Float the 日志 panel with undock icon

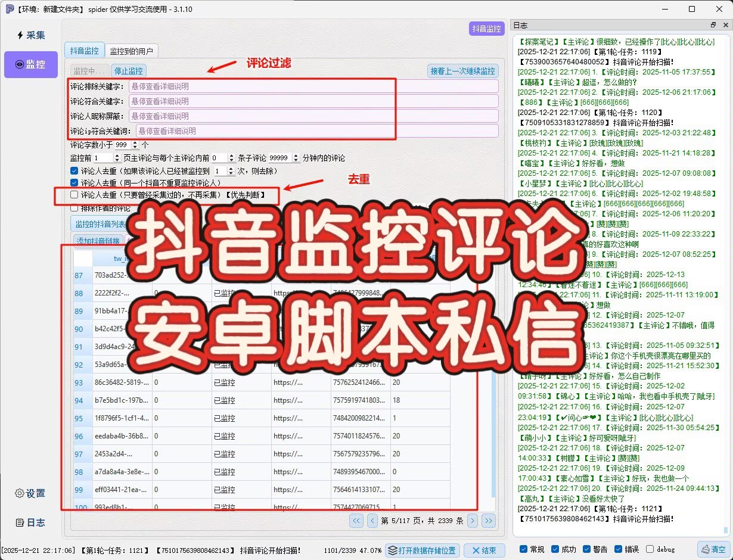point(714,26)
